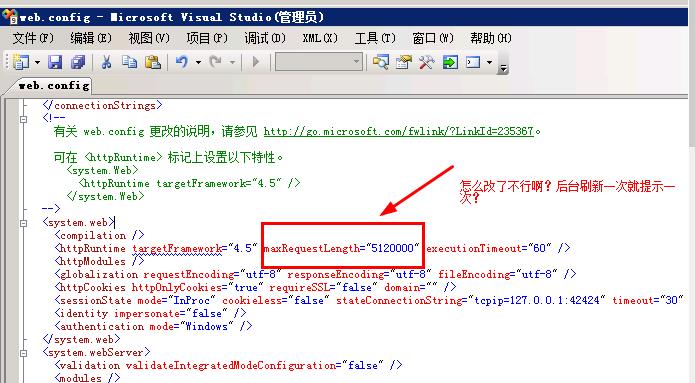This screenshot has height=383, width=695.
Task: Click the Start Debugging play icon
Action: click(255, 62)
